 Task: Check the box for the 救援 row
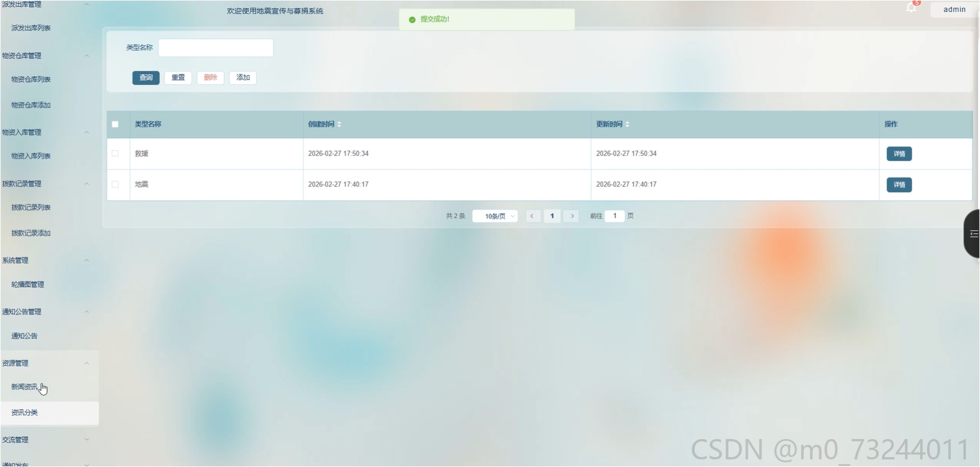[115, 154]
